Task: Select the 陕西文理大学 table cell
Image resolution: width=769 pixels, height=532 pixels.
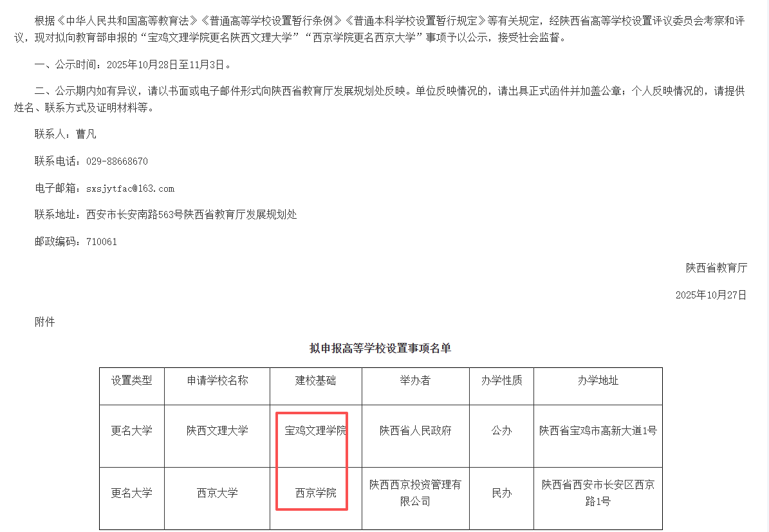Action: (x=218, y=430)
